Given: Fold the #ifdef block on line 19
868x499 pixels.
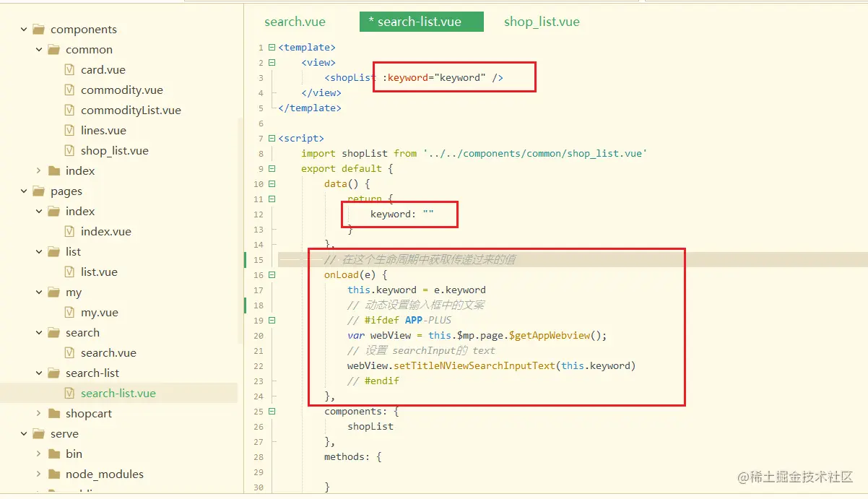Looking at the screenshot, I should pos(272,321).
